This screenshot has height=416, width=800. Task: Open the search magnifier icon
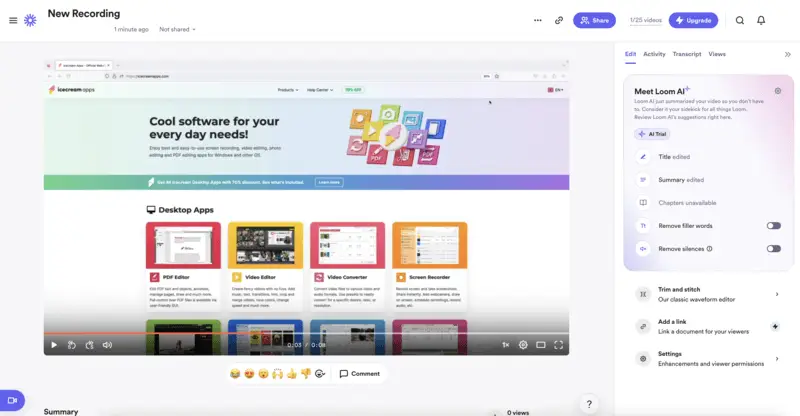pyautogui.click(x=740, y=20)
